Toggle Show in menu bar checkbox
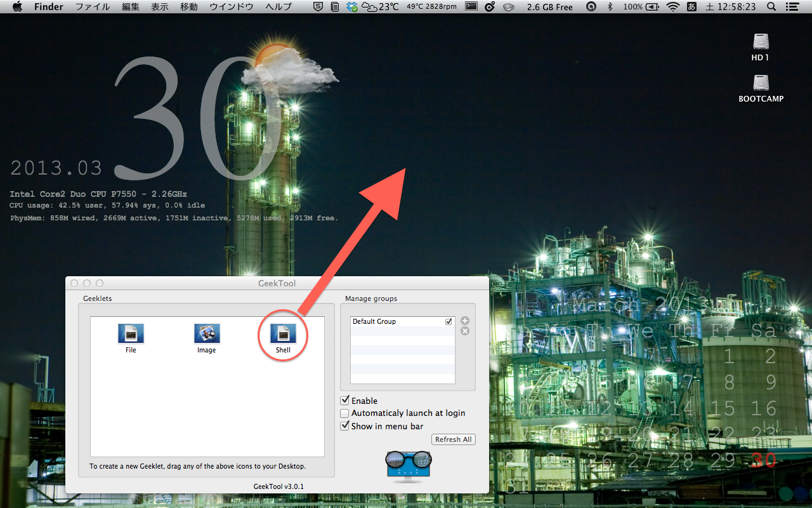The width and height of the screenshot is (812, 508). 345,426
